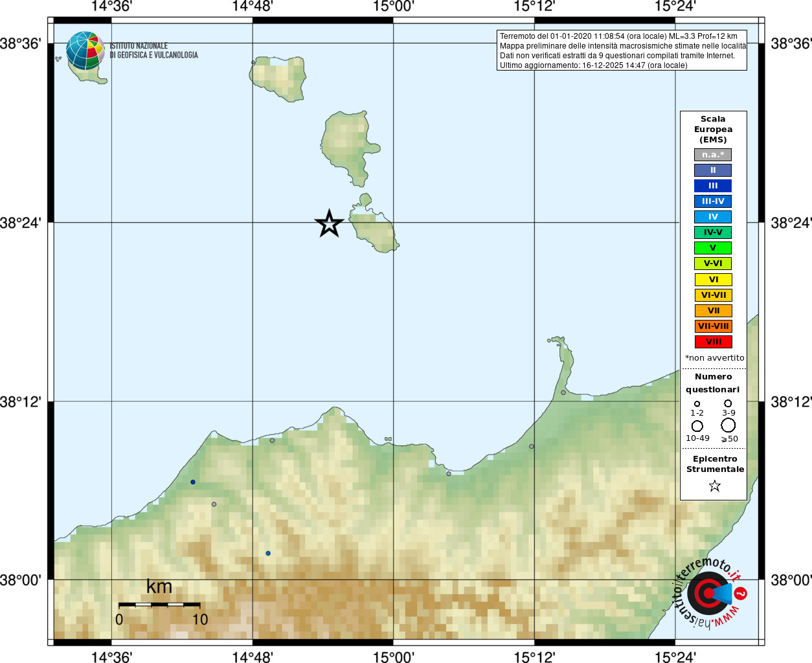Select the green V intensity swatch
812x663 pixels.
pyautogui.click(x=713, y=248)
